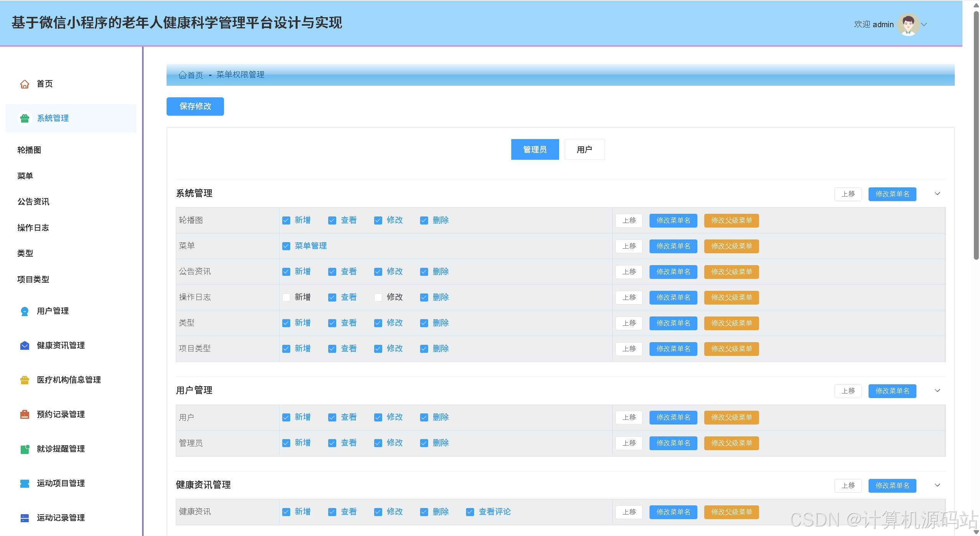Click 上移 for 健康资讯管理 section
Image resolution: width=980 pixels, height=536 pixels.
(x=848, y=485)
